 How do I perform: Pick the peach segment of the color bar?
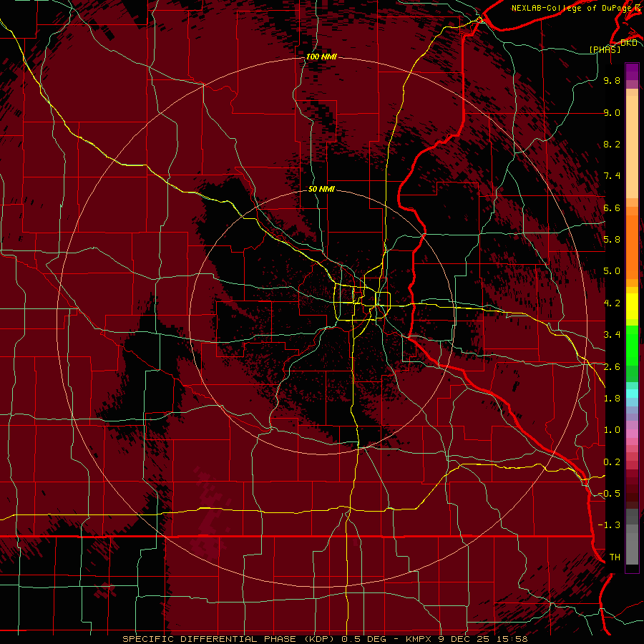(x=632, y=147)
